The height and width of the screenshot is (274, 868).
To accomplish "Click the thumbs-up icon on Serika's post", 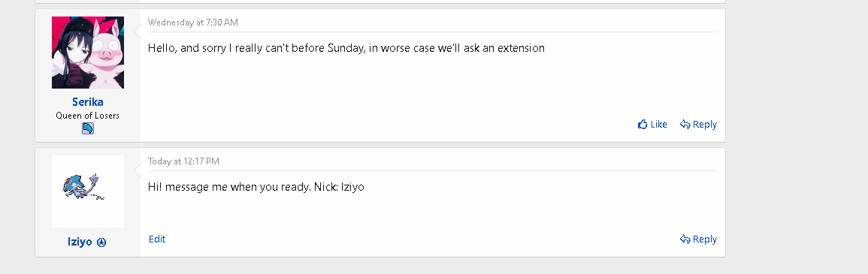I will (643, 125).
